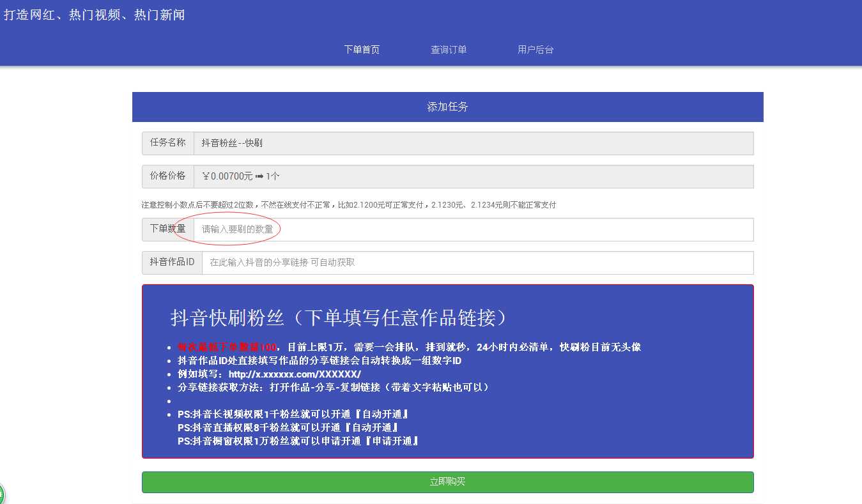Open the 下单首页 navigation tab
The image size is (862, 504).
(x=362, y=49)
